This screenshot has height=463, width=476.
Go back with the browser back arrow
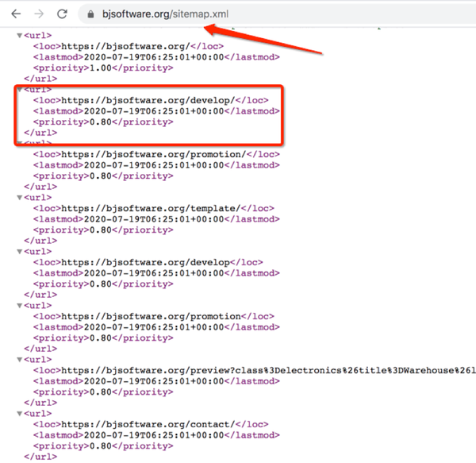click(x=16, y=14)
